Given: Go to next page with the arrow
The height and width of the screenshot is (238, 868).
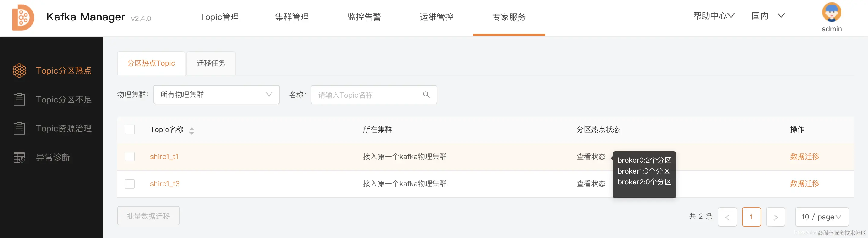Looking at the screenshot, I should pyautogui.click(x=776, y=217).
